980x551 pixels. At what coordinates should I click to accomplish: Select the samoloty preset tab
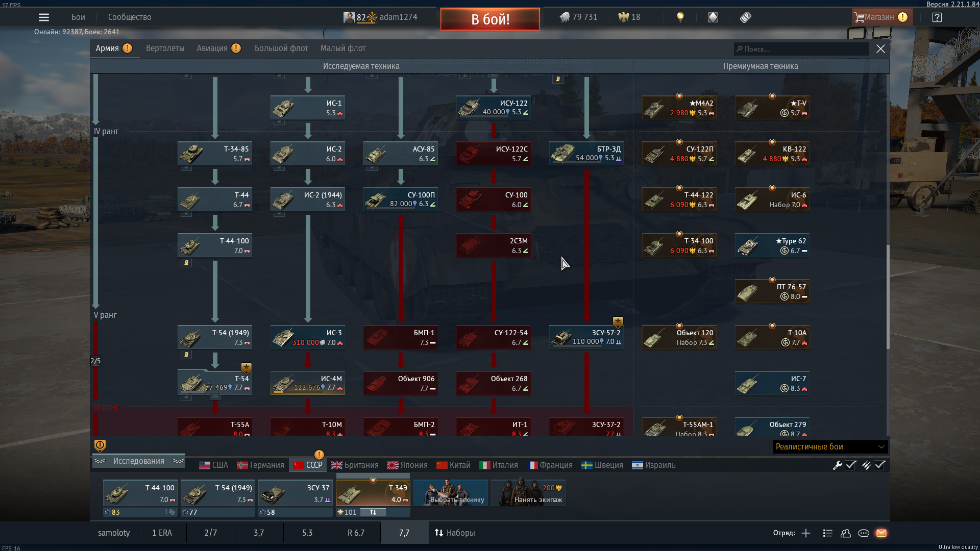point(114,533)
